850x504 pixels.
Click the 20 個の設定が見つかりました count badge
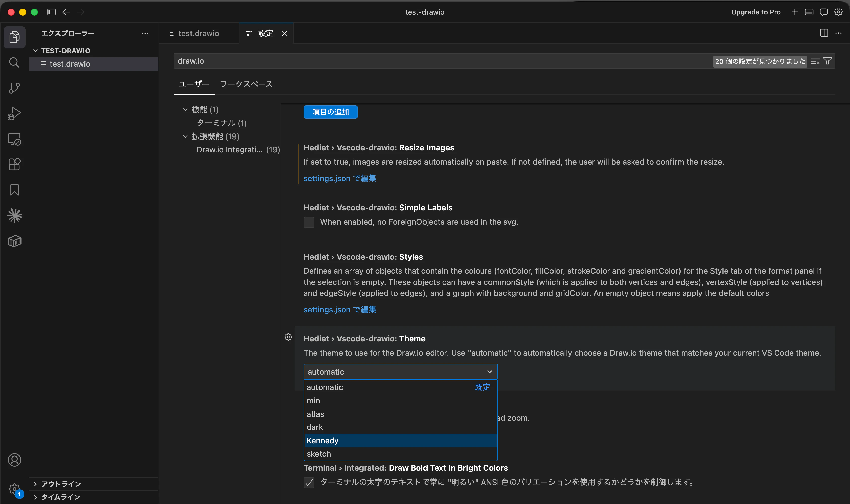pos(760,61)
